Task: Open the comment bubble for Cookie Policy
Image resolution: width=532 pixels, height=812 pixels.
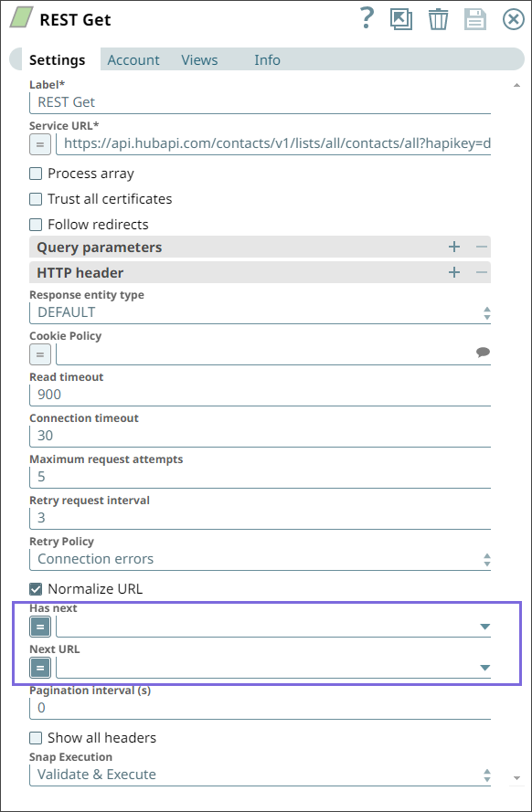Action: pyautogui.click(x=483, y=352)
